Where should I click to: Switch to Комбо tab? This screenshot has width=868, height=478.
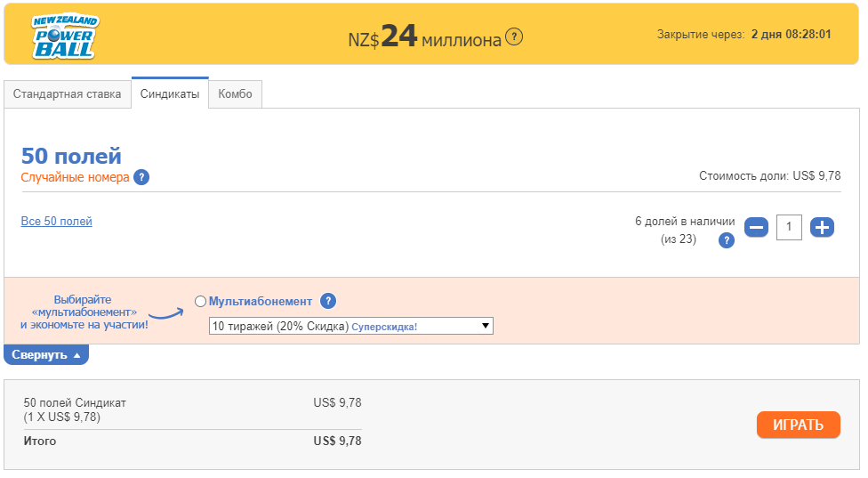pyautogui.click(x=236, y=94)
